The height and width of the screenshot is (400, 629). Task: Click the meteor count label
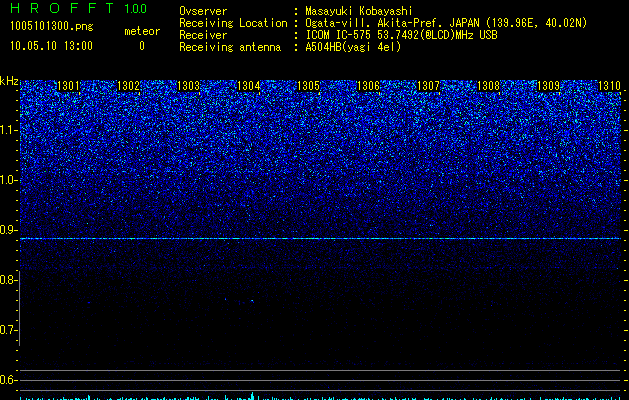tap(142, 31)
